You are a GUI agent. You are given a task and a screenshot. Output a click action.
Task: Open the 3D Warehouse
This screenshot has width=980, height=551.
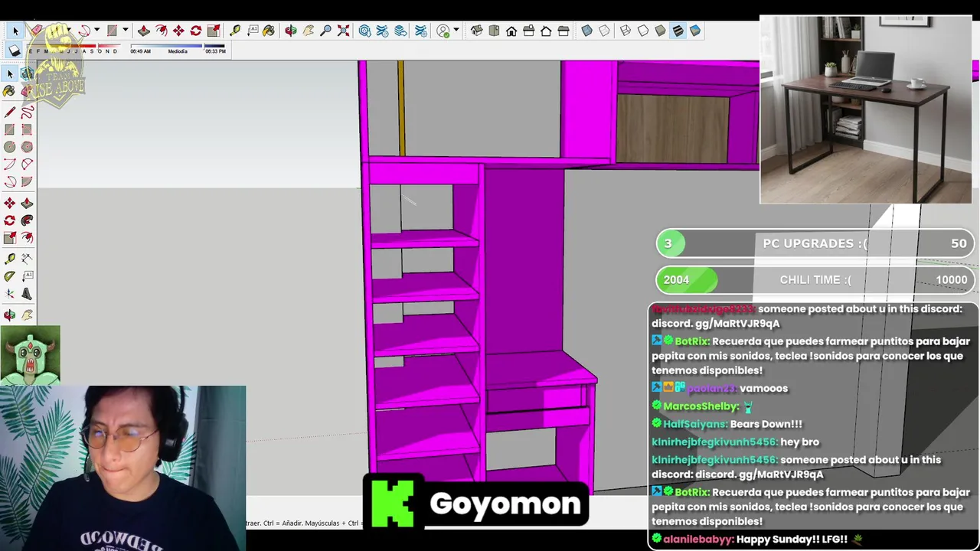point(365,31)
